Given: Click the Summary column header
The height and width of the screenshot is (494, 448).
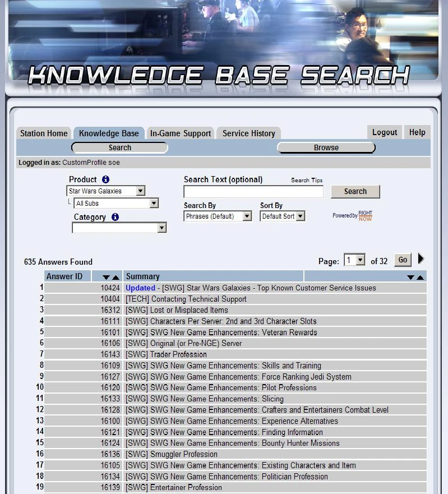Looking at the screenshot, I should [143, 276].
